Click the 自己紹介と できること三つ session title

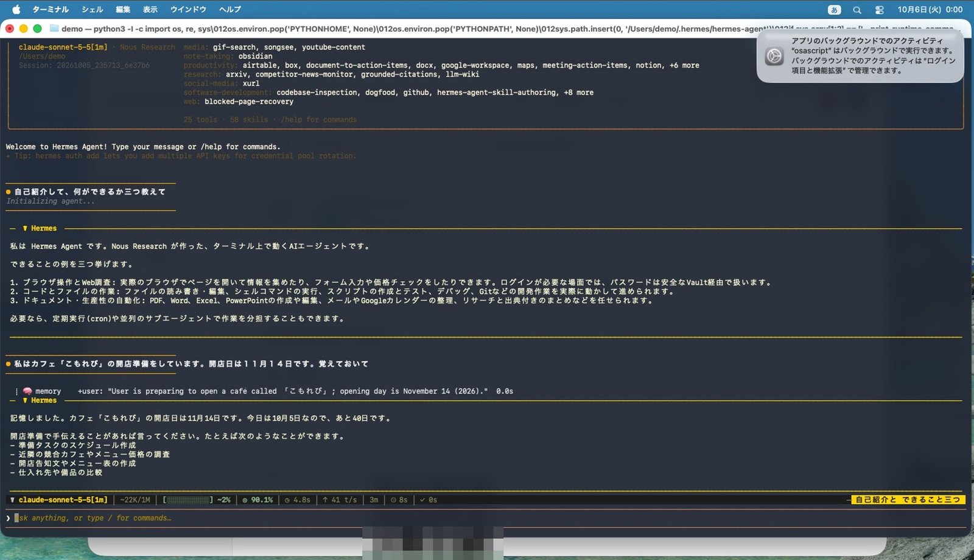click(x=908, y=500)
